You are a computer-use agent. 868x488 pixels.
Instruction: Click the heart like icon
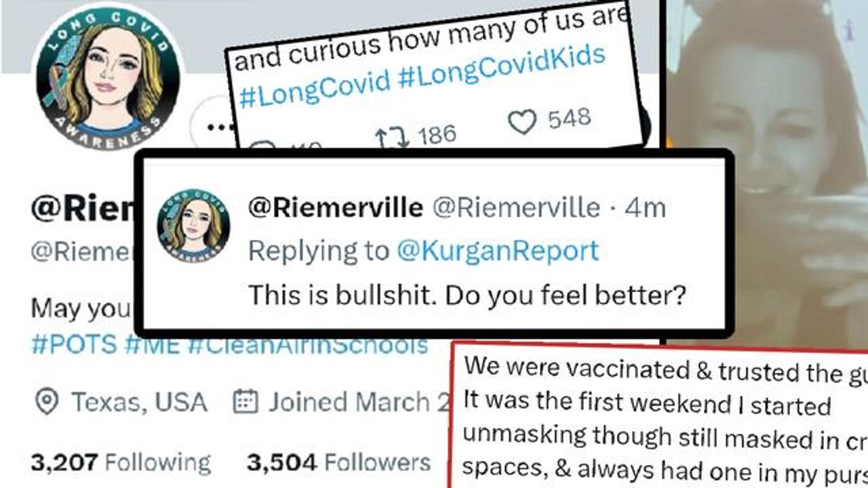(521, 123)
